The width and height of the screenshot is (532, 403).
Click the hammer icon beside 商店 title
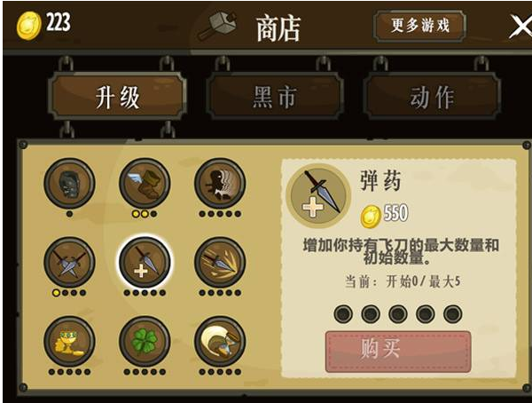click(x=217, y=26)
